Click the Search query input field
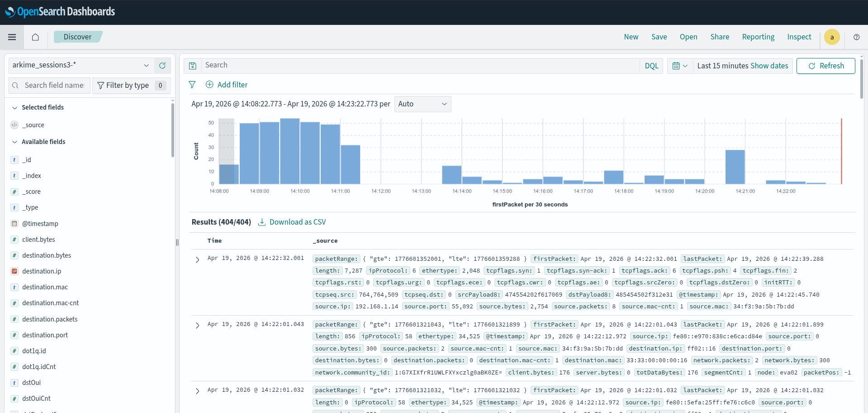 (x=420, y=66)
